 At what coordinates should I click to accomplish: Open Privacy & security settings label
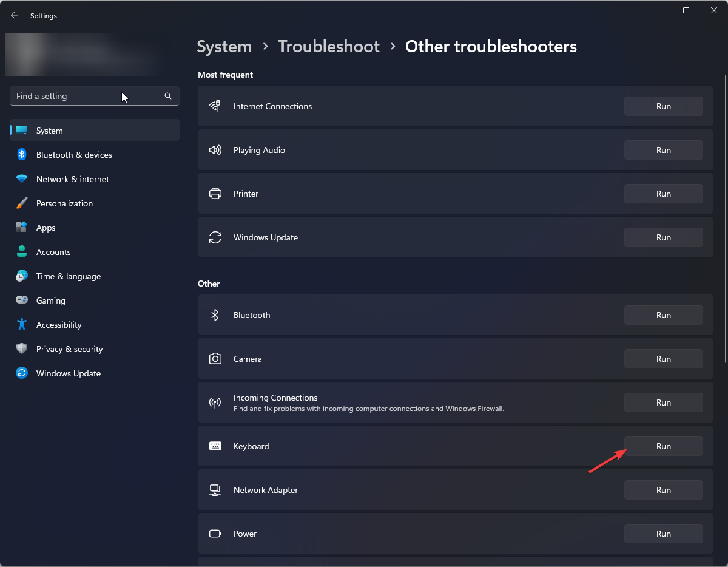70,349
